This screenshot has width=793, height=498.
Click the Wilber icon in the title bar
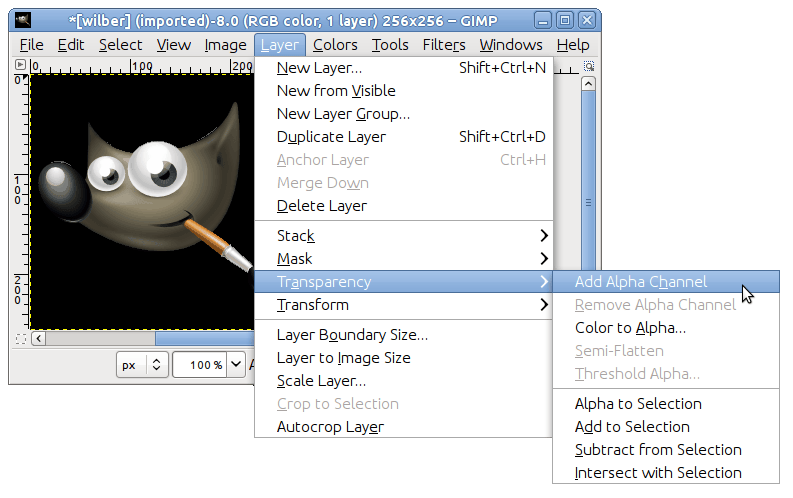point(23,20)
